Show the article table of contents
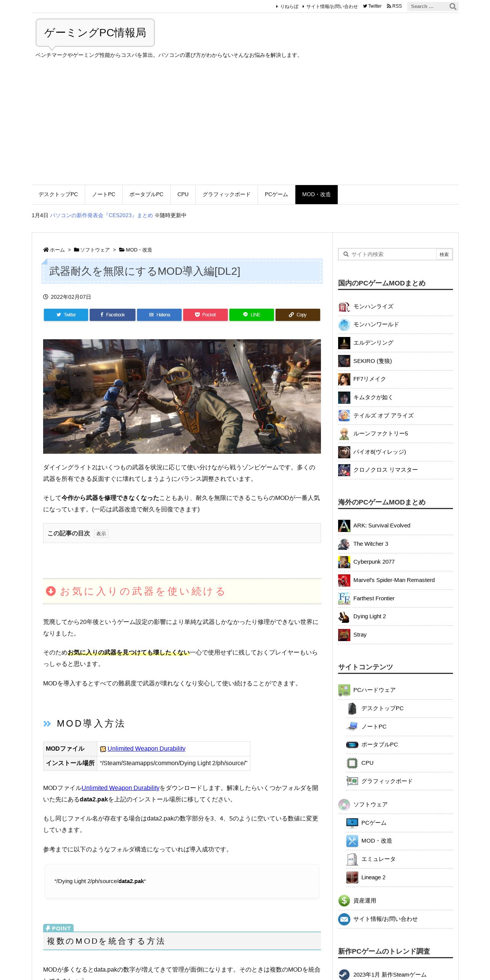Image resolution: width=490 pixels, height=980 pixels. coord(101,534)
